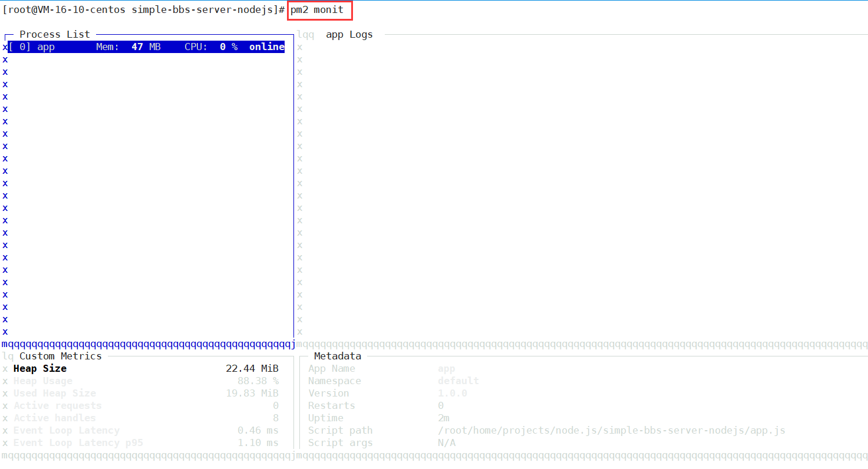The width and height of the screenshot is (868, 469).
Task: Click the app.js script path value
Action: [x=612, y=430]
